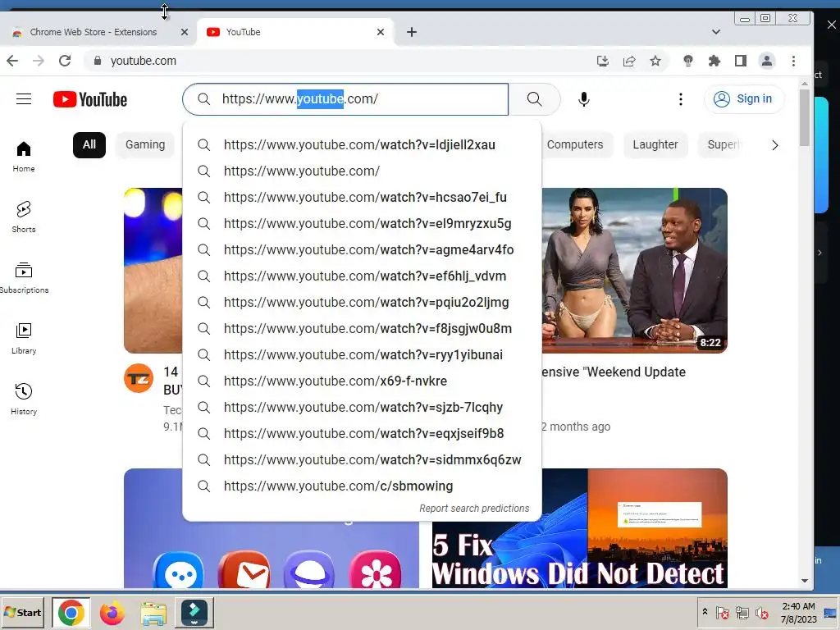Screen dimensions: 840x630
Task: Toggle Chrome side panel icon
Action: (741, 61)
